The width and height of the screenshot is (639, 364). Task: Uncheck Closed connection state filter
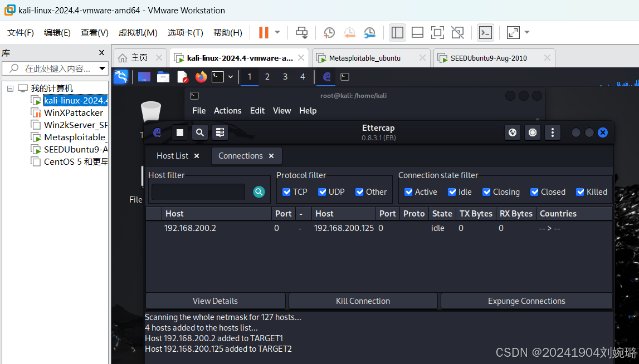tap(534, 192)
